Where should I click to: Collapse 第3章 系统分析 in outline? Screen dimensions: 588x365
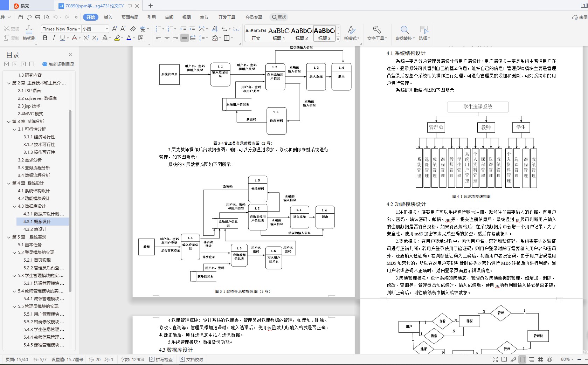[9, 122]
